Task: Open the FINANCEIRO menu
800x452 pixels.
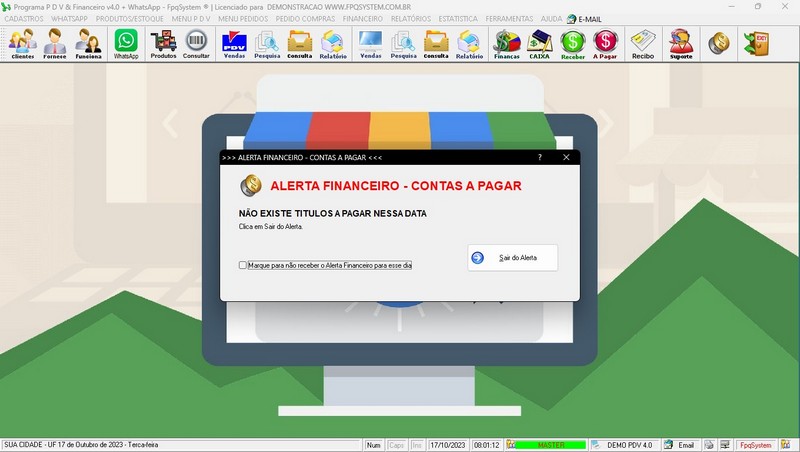Action: 362,19
